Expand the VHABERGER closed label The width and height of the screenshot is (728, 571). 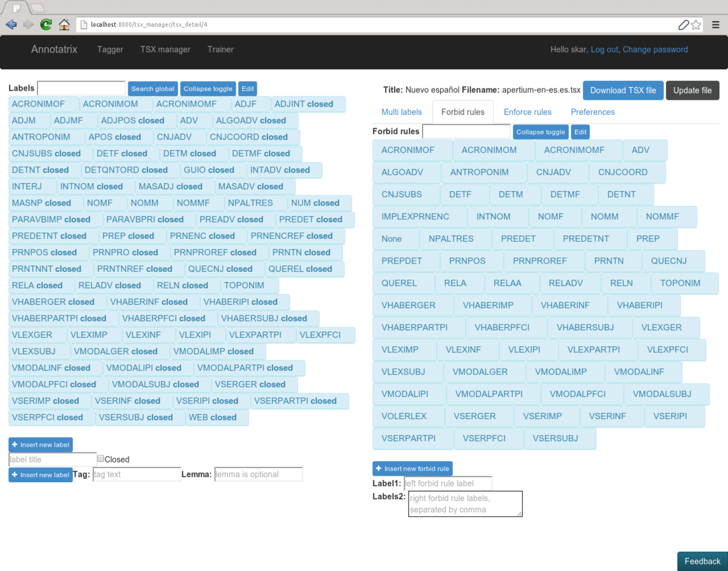point(53,302)
